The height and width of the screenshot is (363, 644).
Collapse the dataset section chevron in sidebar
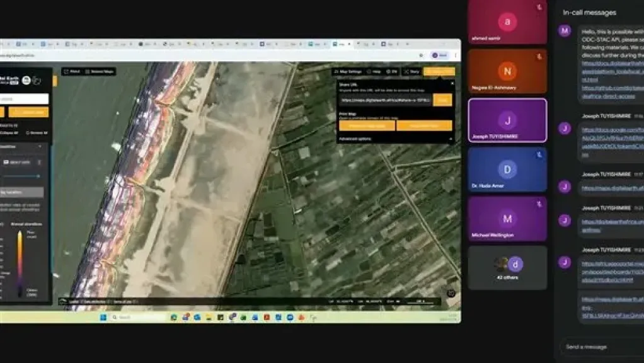coord(40,146)
